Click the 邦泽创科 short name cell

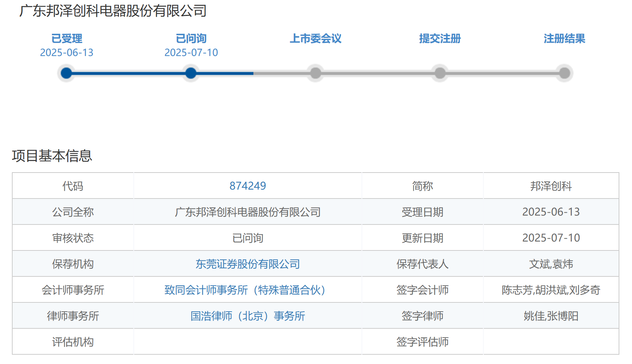[551, 186]
